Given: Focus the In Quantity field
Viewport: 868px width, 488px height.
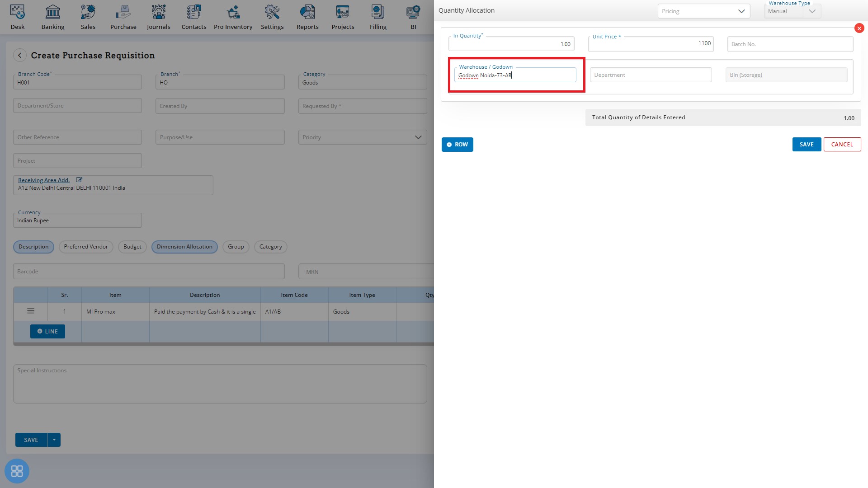Looking at the screenshot, I should [x=511, y=44].
